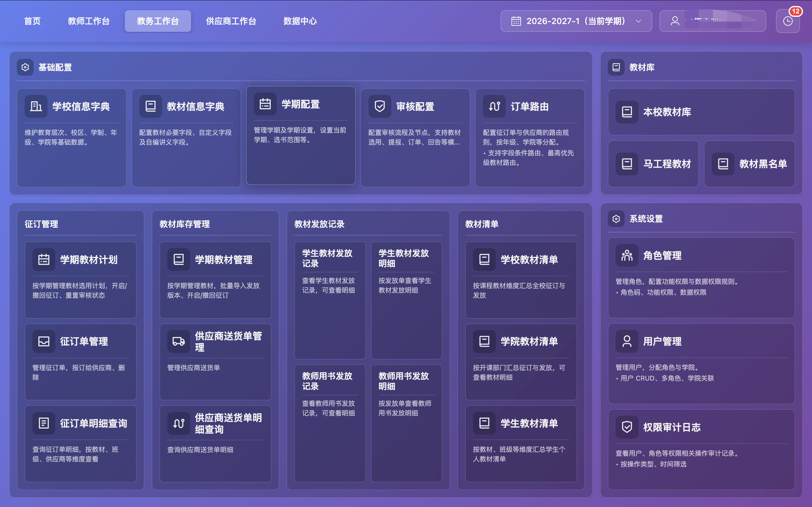This screenshot has width=812, height=507.
Task: Open the 学生教材发放记录 card
Action: point(330,300)
